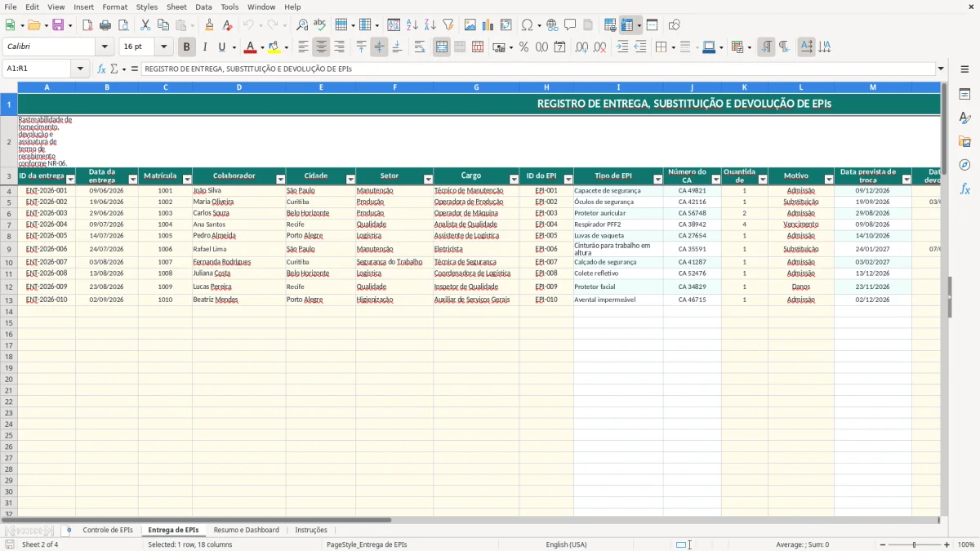This screenshot has width=980, height=551.
Task: Click the Copy icon
Action: tap(163, 25)
